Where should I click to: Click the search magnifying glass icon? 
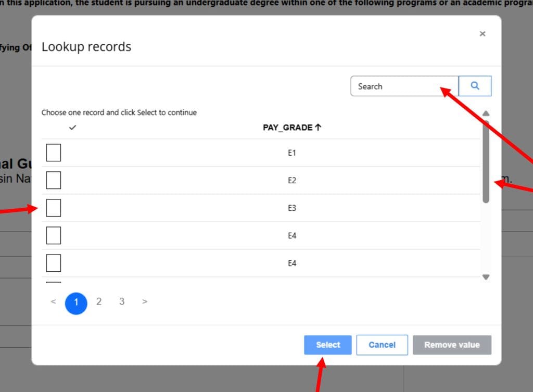[x=474, y=86]
